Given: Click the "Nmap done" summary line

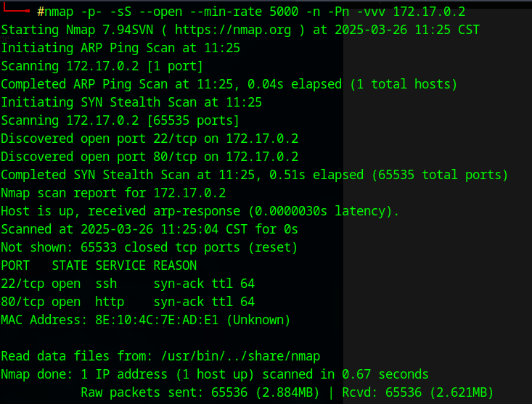Looking at the screenshot, I should 215,374.
